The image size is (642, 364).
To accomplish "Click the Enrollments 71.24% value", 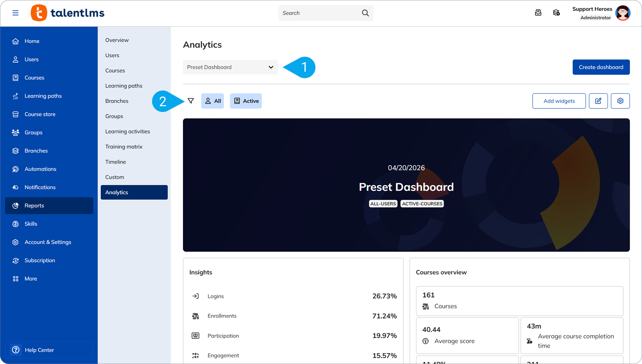I will pos(384,316).
